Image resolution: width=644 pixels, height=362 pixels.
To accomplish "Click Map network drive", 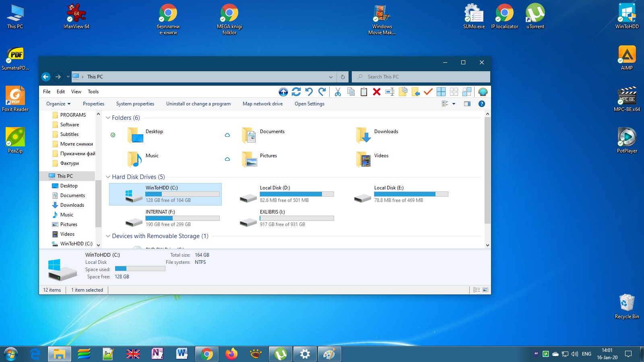I will pyautogui.click(x=262, y=104).
